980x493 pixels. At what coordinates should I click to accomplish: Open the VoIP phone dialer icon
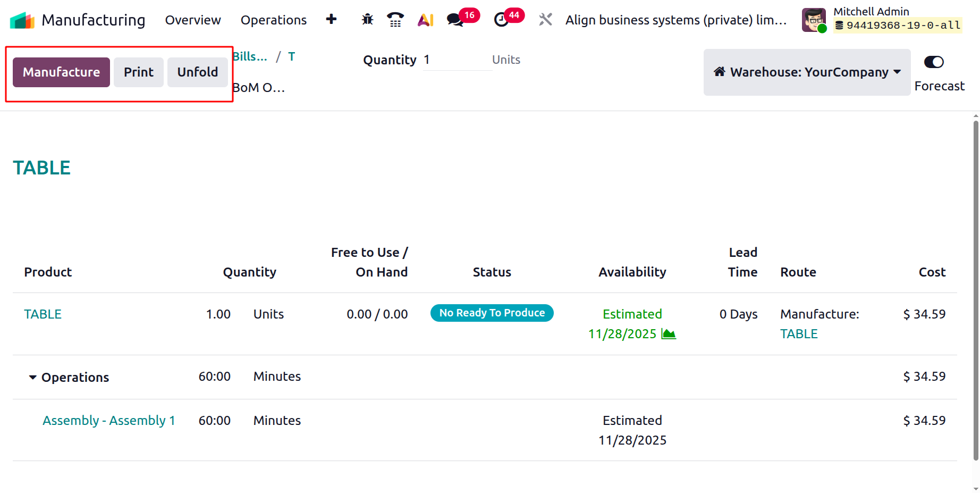395,20
